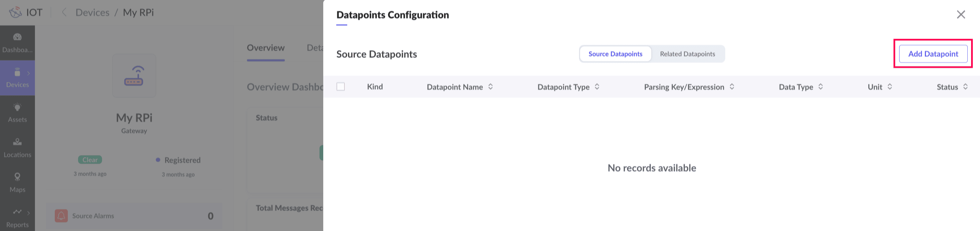Click the IOT logo icon
Viewport: 980px width, 231px height.
pyautogui.click(x=16, y=13)
